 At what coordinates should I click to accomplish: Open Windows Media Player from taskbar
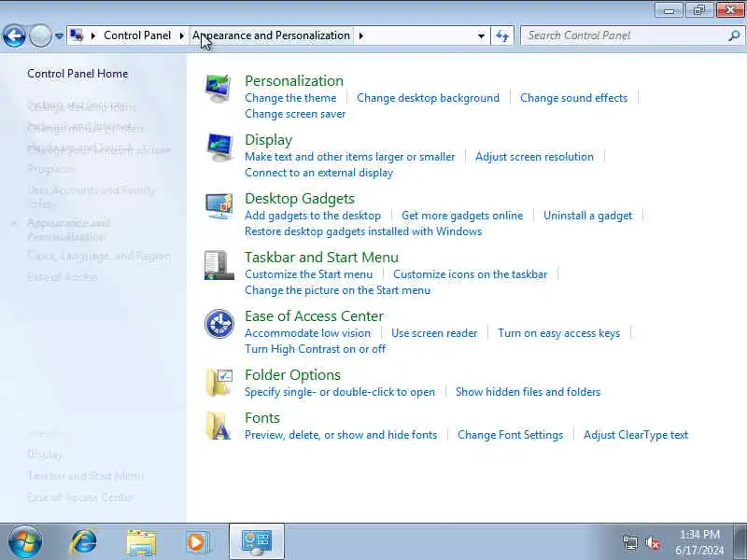pyautogui.click(x=197, y=542)
